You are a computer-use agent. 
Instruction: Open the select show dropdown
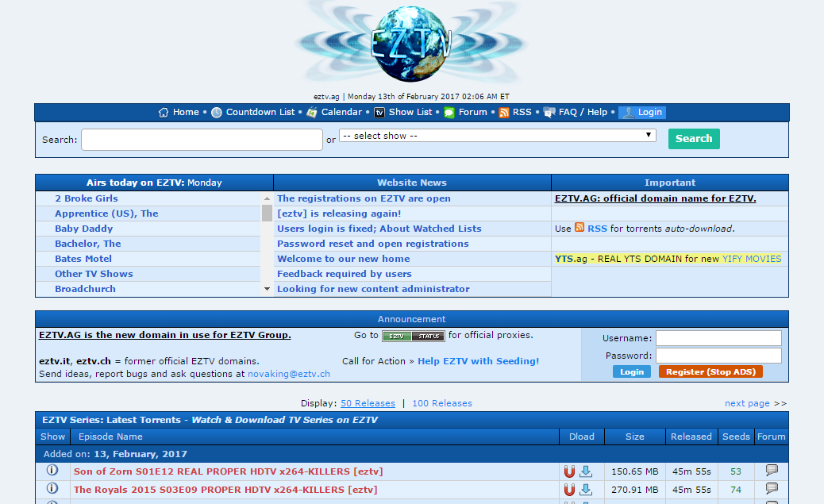(x=498, y=136)
